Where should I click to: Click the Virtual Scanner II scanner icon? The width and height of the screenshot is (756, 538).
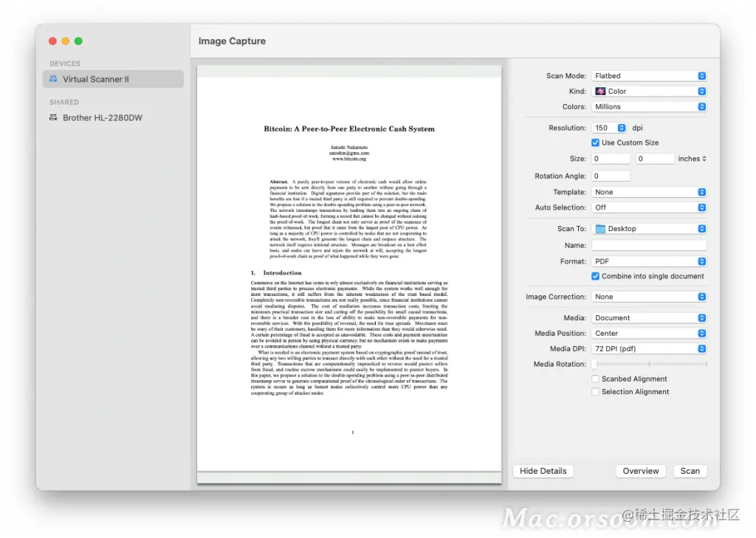(53, 78)
